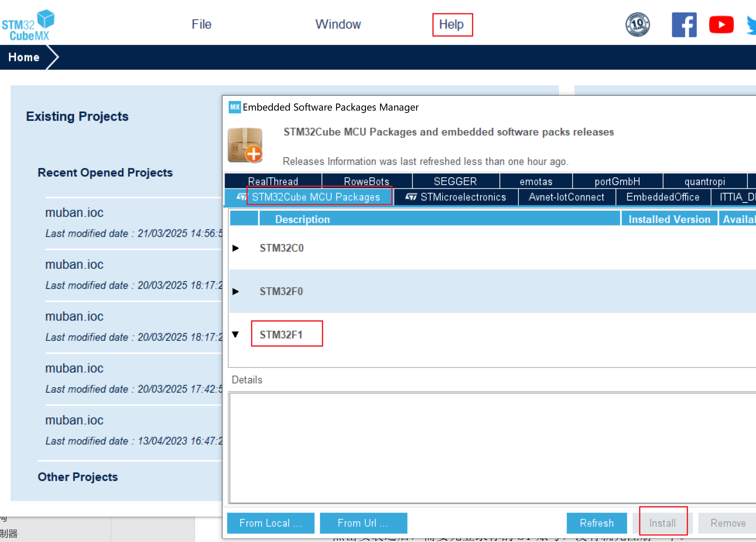Click the Twitter bird icon
The image size is (756, 542).
pyautogui.click(x=751, y=25)
